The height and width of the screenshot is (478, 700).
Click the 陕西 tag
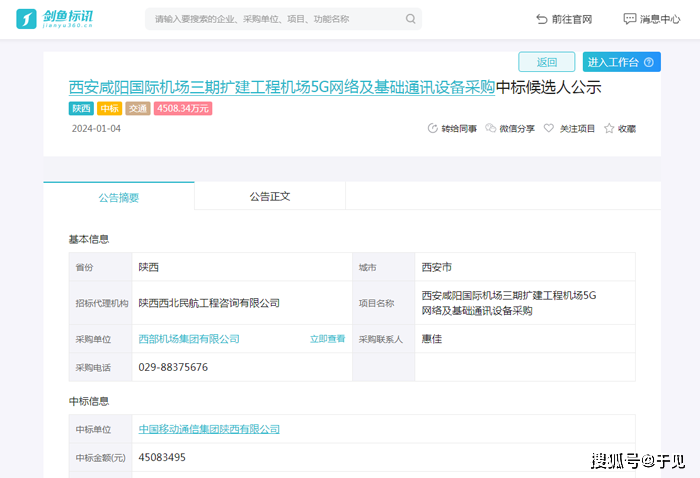(81, 108)
